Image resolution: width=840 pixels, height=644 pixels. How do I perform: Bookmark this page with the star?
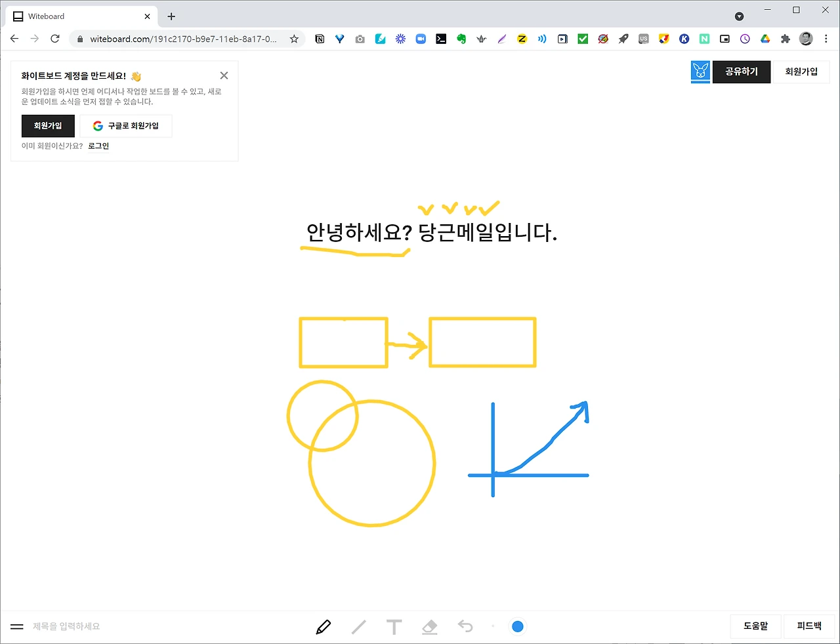click(294, 39)
